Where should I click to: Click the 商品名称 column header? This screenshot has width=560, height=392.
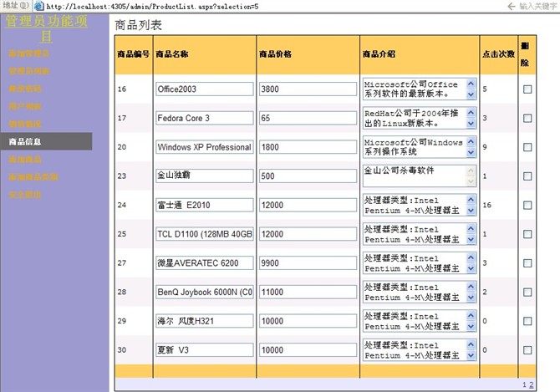172,54
